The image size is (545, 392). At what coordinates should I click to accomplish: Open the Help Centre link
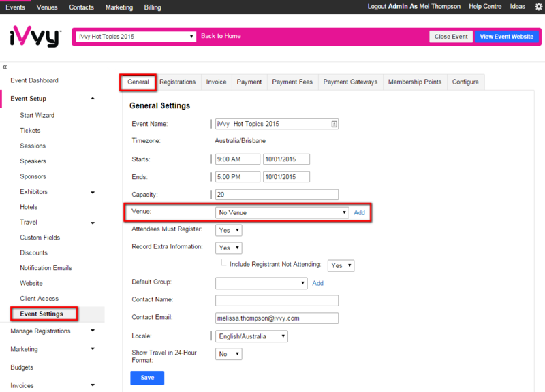(x=485, y=7)
